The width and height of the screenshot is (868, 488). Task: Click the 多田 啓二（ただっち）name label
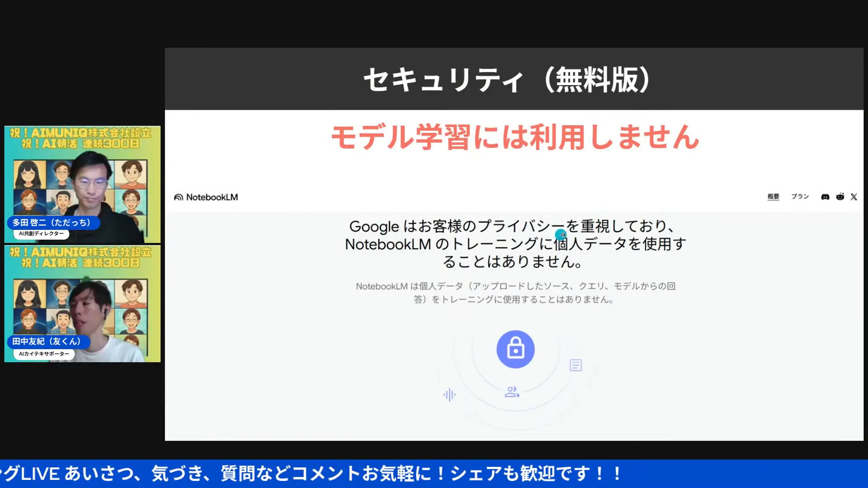tap(52, 223)
